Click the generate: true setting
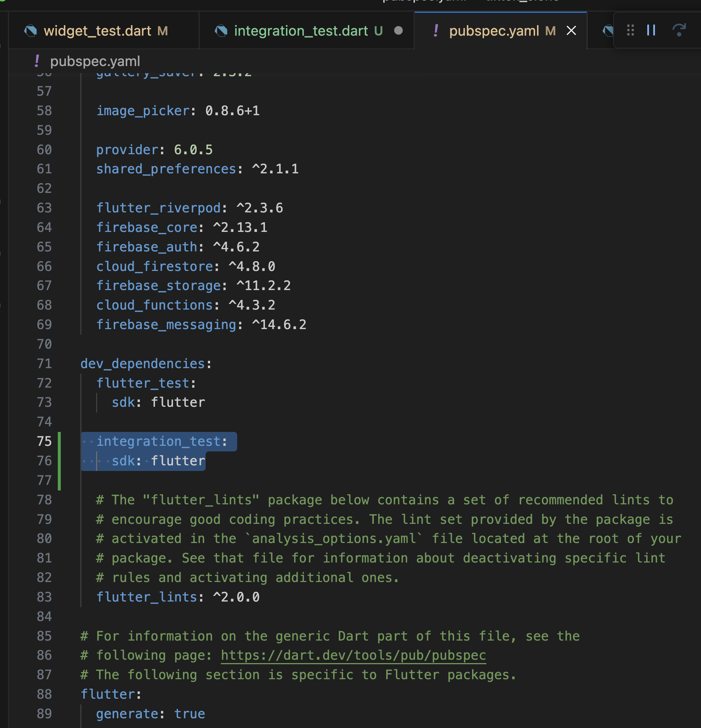This screenshot has width=701, height=728. [150, 714]
